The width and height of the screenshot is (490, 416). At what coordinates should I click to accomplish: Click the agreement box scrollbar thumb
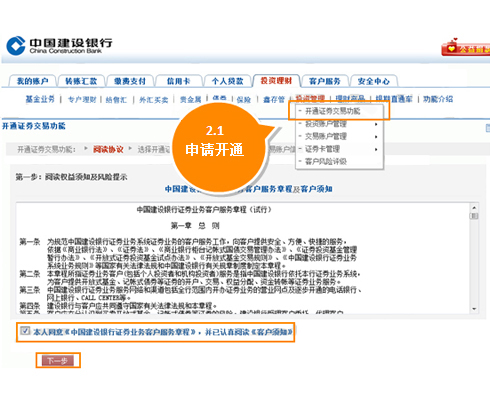click(474, 216)
